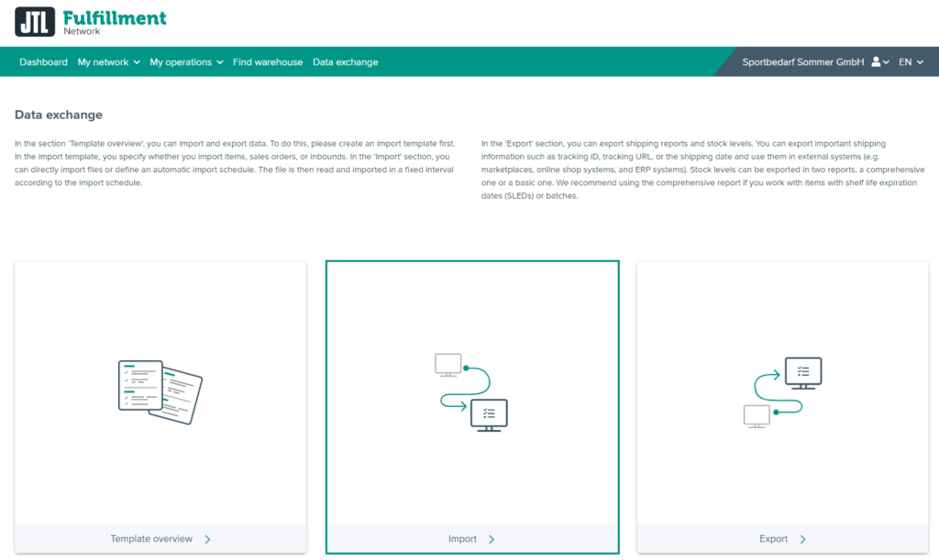Viewport: 939px width, 560px height.
Task: Open the Template overview section
Action: (x=152, y=539)
